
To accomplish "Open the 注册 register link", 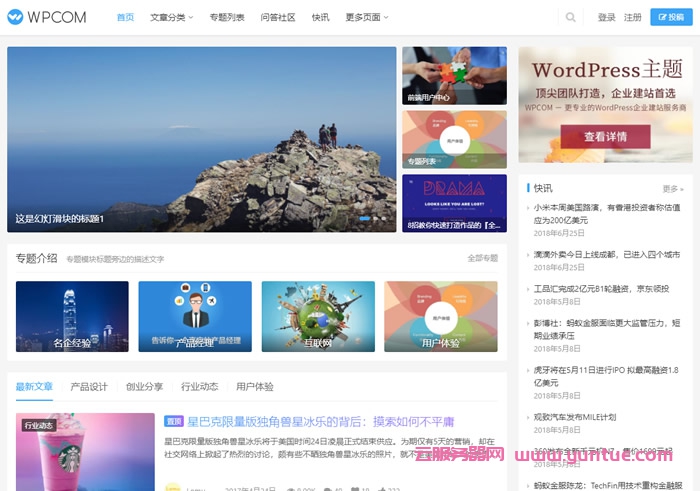I will (x=633, y=17).
